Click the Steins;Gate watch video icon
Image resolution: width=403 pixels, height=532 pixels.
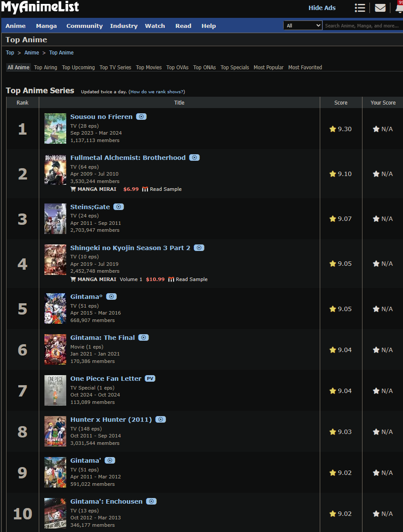pyautogui.click(x=119, y=207)
